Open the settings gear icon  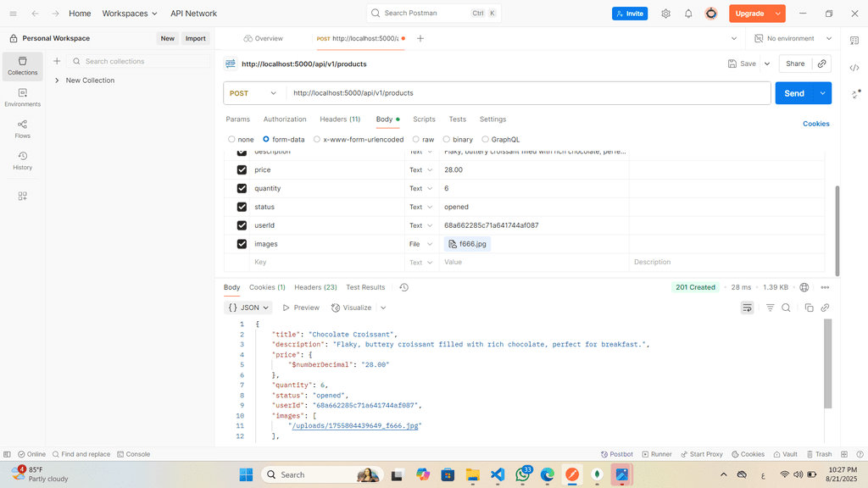point(665,14)
